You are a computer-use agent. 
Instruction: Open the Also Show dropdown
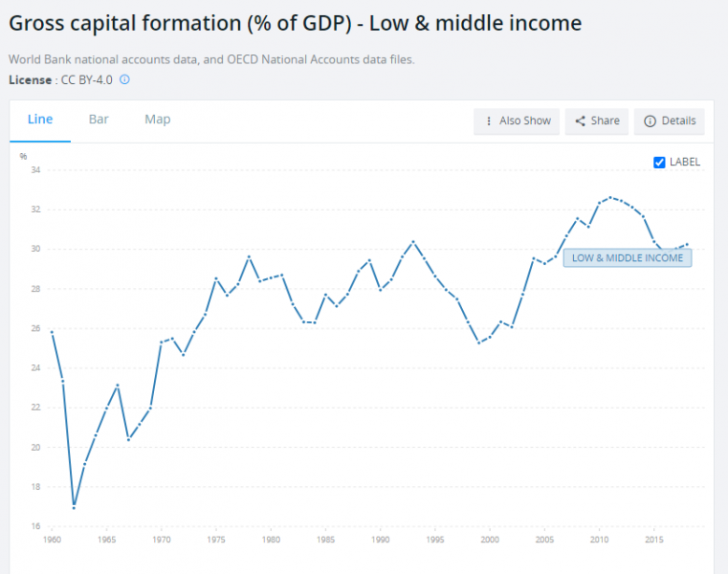coord(517,121)
